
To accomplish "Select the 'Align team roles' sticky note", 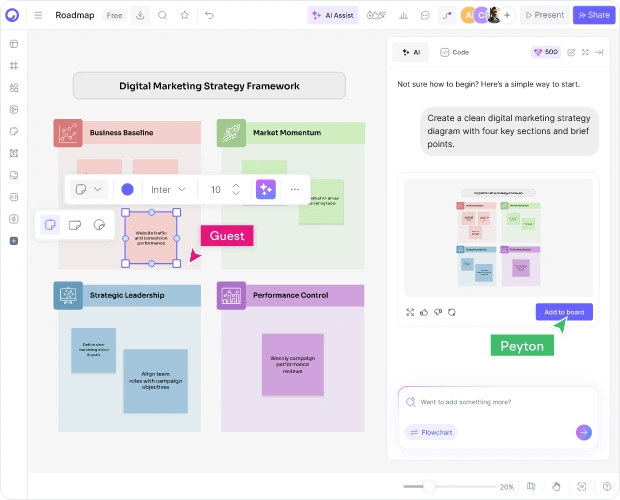I will pyautogui.click(x=155, y=381).
